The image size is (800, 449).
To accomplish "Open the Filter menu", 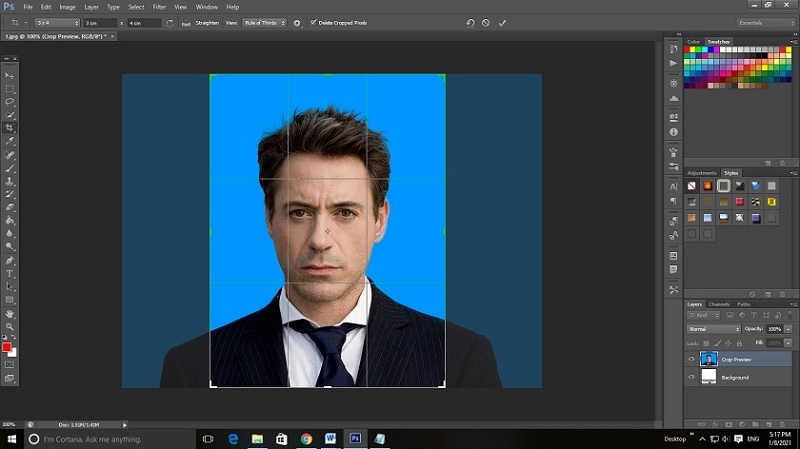I will 159,7.
